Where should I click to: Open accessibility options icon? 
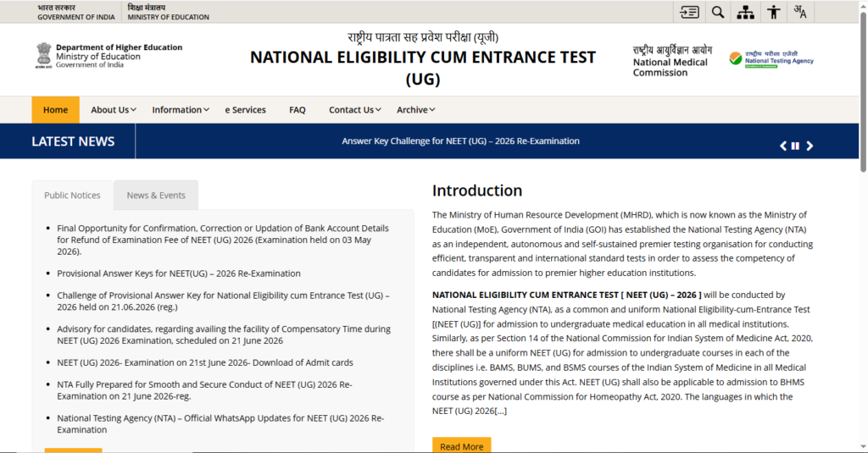773,12
